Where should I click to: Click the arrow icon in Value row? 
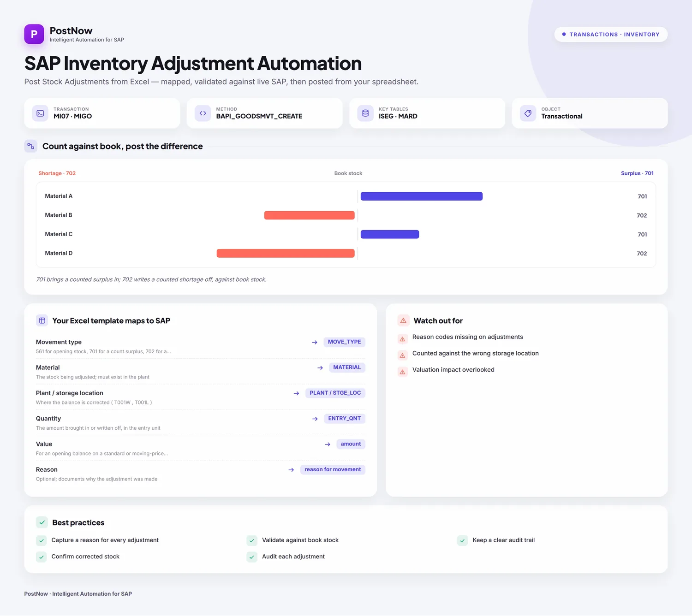point(328,444)
